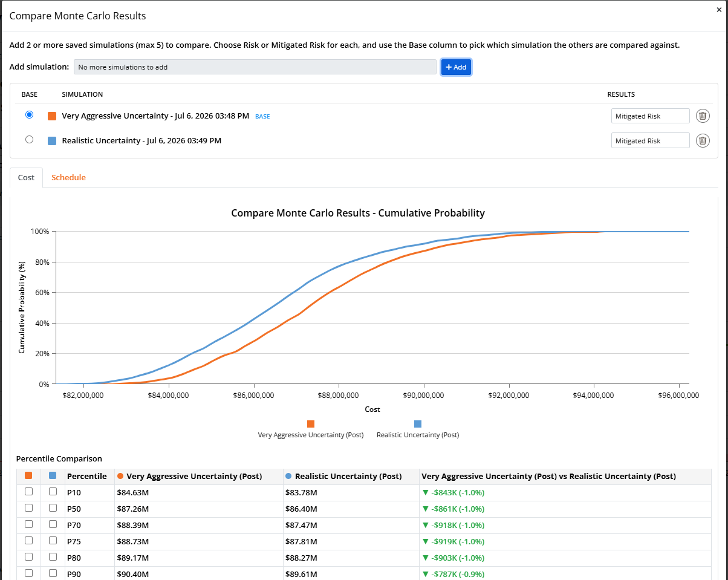The image size is (728, 580).
Task: Click the difference -$787K (-0.9%)
Action: (453, 574)
